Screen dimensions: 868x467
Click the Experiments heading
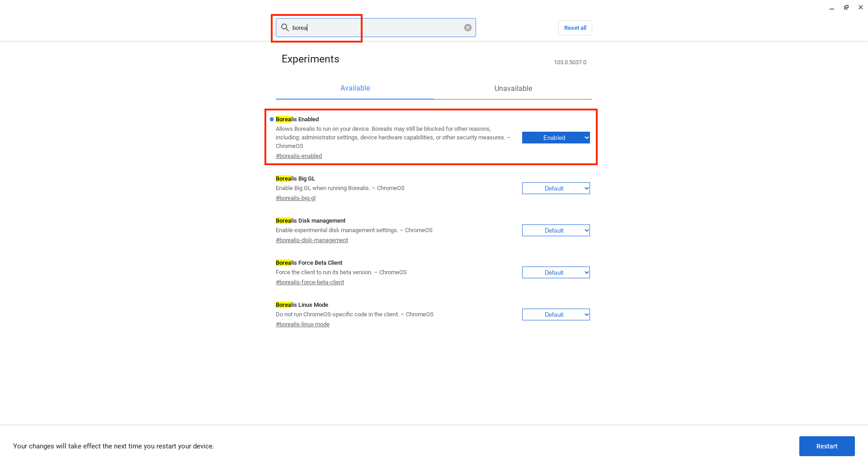pyautogui.click(x=310, y=59)
